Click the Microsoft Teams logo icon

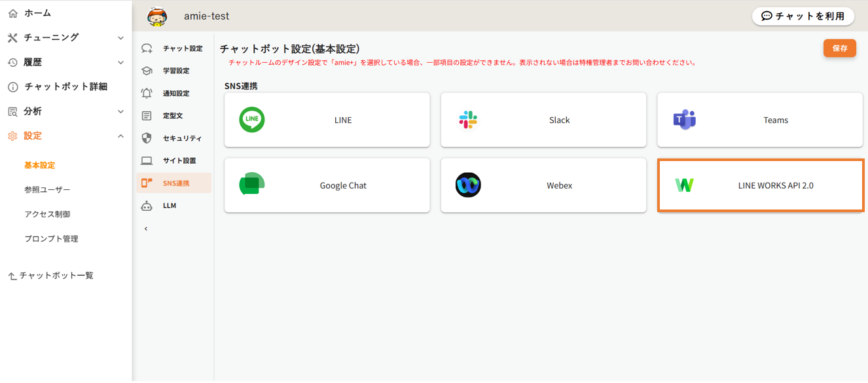click(x=684, y=120)
